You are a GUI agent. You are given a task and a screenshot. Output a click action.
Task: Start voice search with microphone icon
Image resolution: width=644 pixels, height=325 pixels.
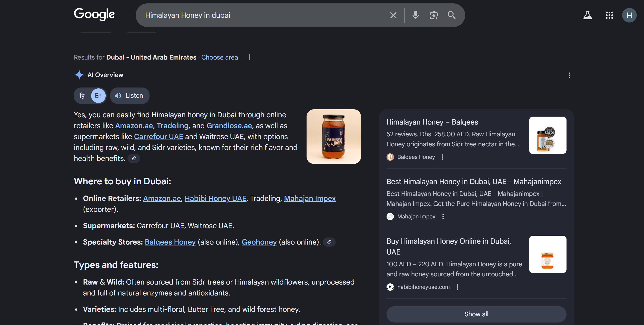tap(415, 15)
